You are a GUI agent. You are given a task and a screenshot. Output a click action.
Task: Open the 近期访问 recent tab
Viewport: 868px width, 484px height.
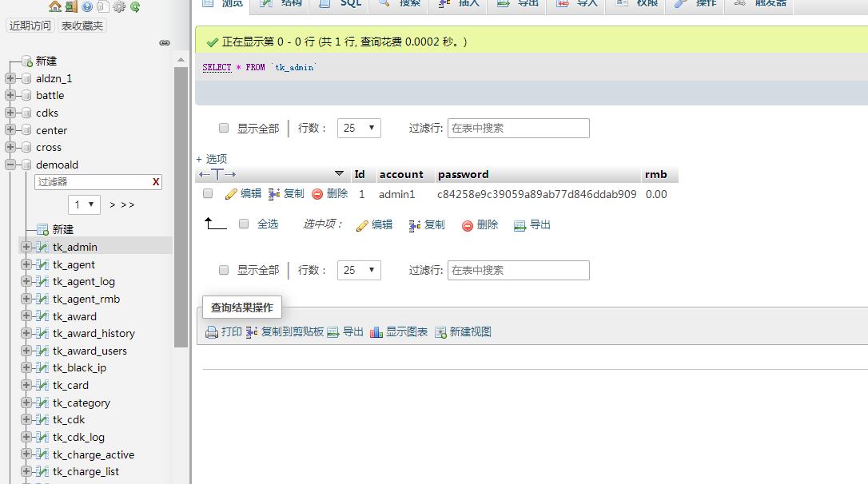(30, 26)
